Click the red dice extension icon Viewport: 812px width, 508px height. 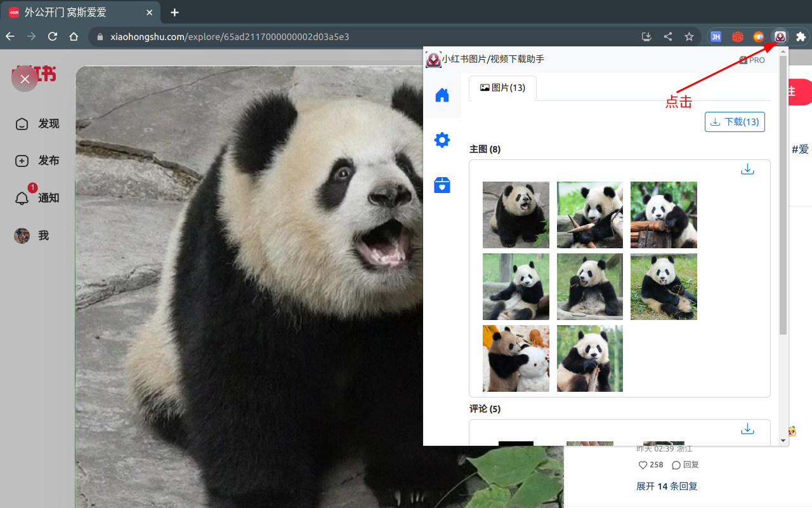pos(738,37)
